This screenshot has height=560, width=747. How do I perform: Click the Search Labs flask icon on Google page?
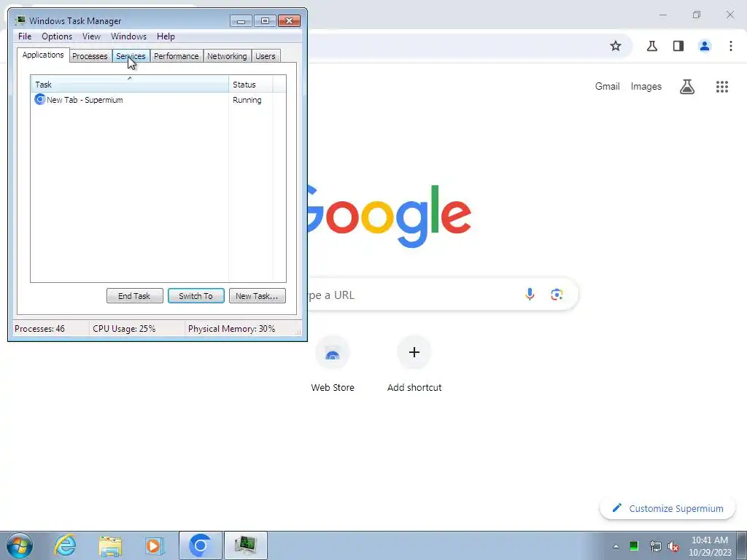[x=687, y=86]
